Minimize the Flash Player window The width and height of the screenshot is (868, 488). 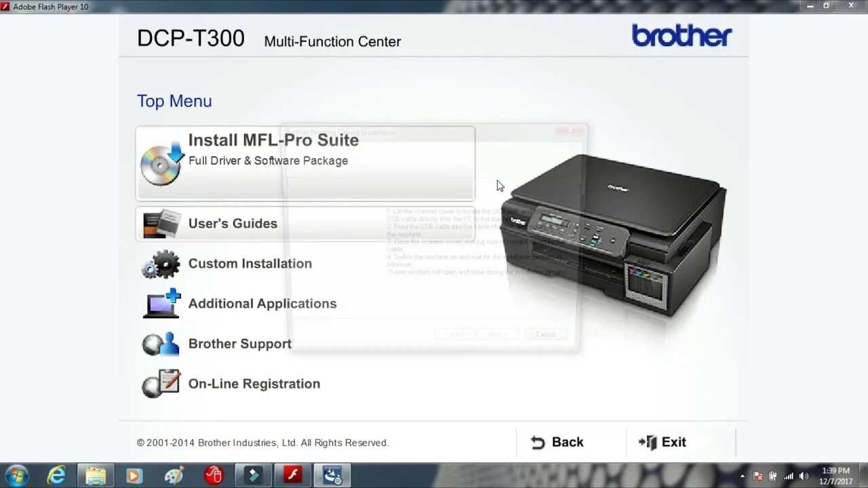[811, 5]
